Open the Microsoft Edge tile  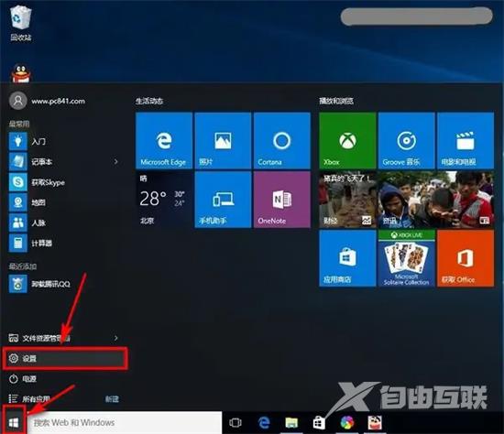[x=164, y=141]
